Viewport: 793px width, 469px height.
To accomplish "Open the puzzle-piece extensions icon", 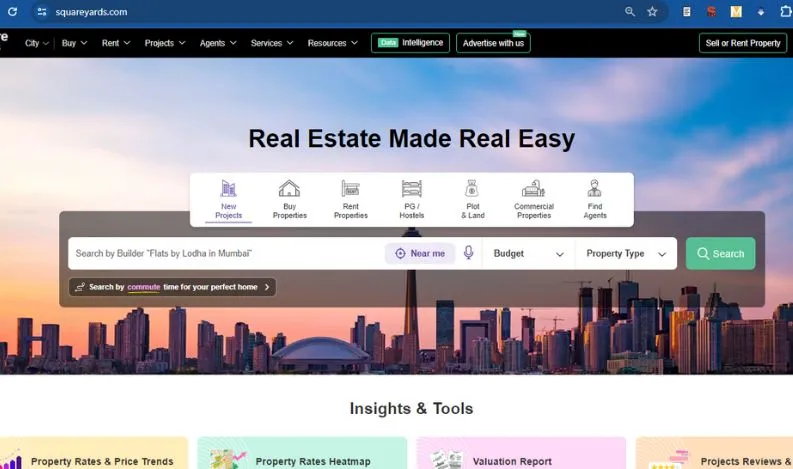I will click(785, 12).
